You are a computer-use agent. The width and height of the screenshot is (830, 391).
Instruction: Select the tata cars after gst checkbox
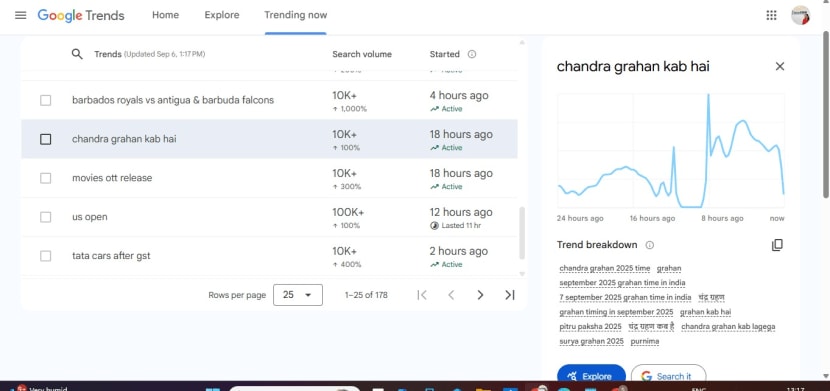click(x=46, y=256)
